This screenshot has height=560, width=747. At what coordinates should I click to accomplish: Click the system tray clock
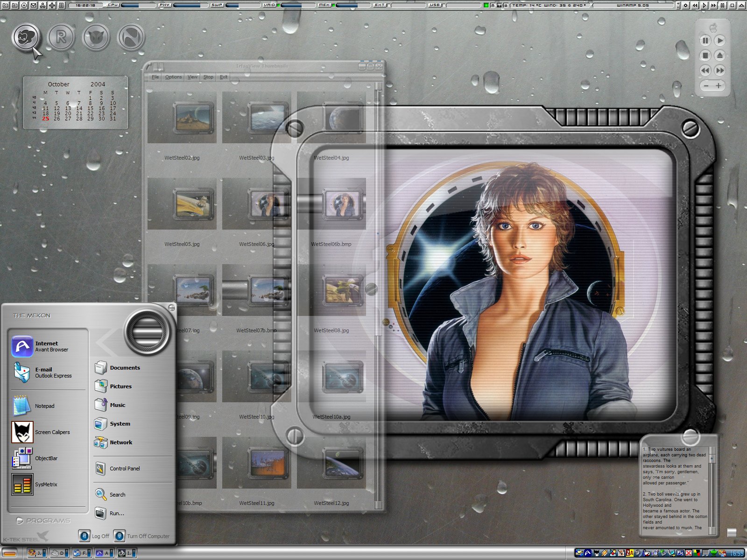[737, 553]
